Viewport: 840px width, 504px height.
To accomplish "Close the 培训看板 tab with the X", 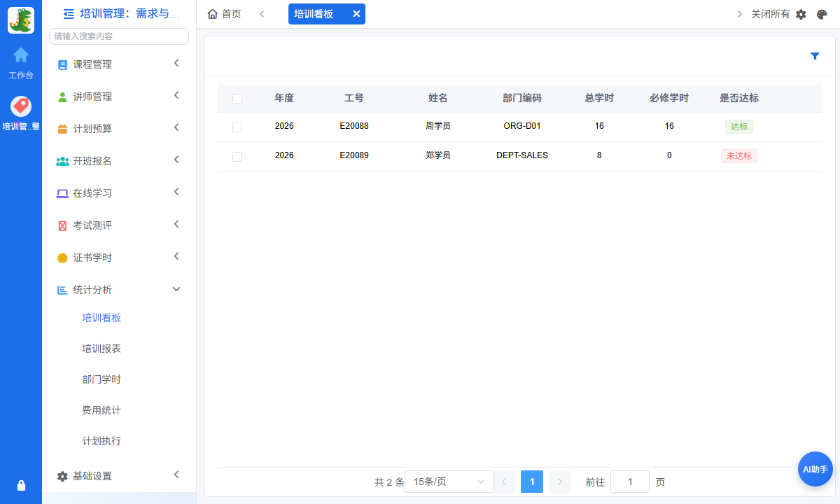I will (356, 14).
